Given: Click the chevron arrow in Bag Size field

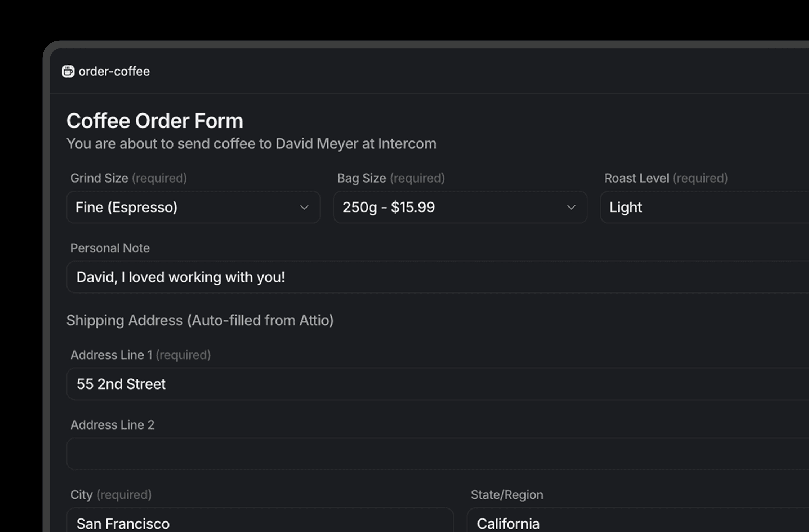Looking at the screenshot, I should point(571,207).
